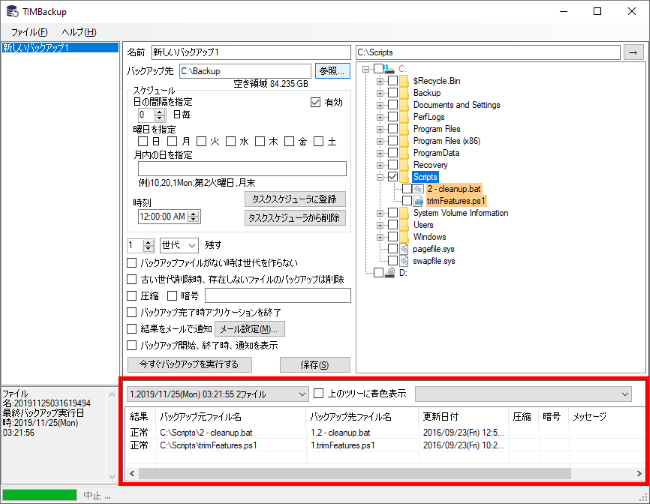Click the D: drive icon in tree
This screenshot has width=650, height=504.
point(390,273)
